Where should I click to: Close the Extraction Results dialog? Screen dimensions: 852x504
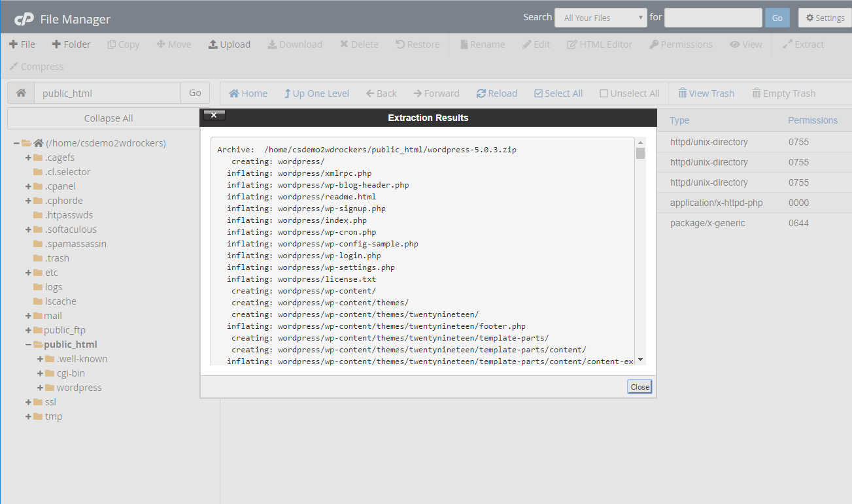click(639, 387)
